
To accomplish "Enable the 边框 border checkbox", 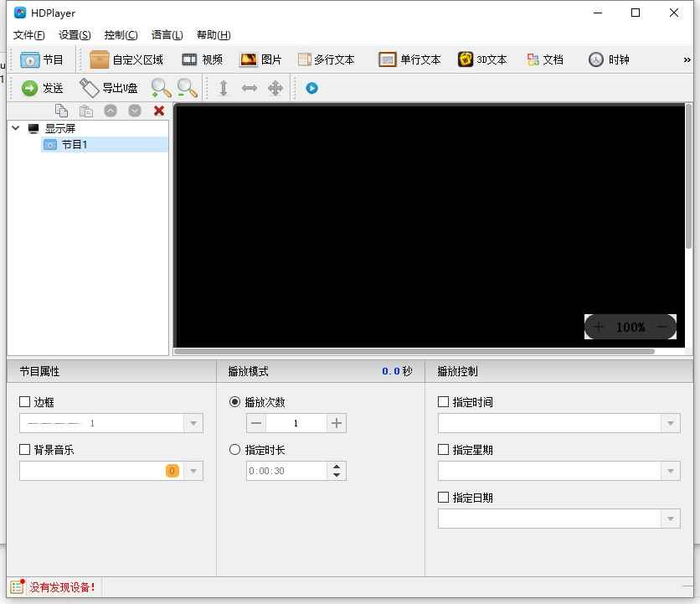I will (x=25, y=401).
